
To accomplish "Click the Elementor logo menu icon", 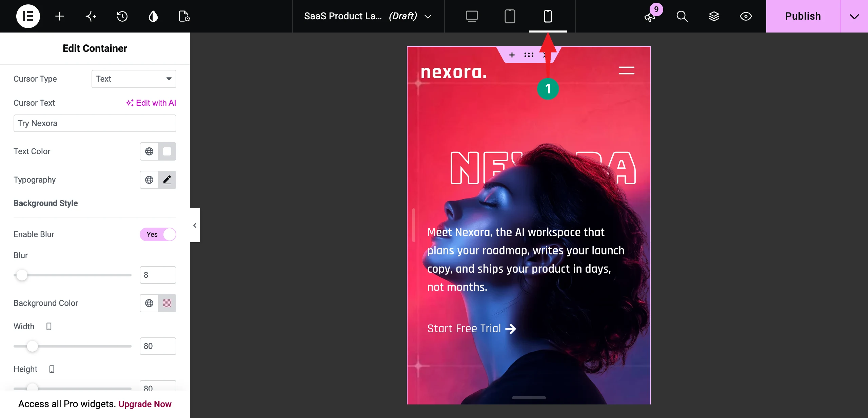I will (28, 16).
